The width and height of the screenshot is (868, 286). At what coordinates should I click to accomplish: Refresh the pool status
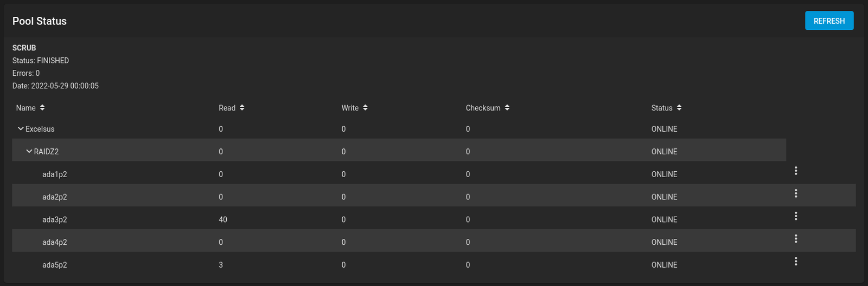829,21
